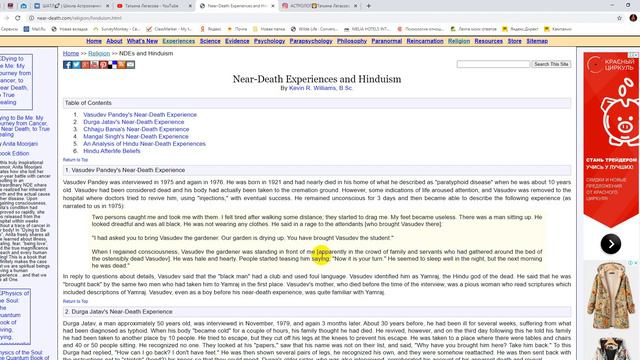Share page via Pinterest icon

tap(103, 65)
